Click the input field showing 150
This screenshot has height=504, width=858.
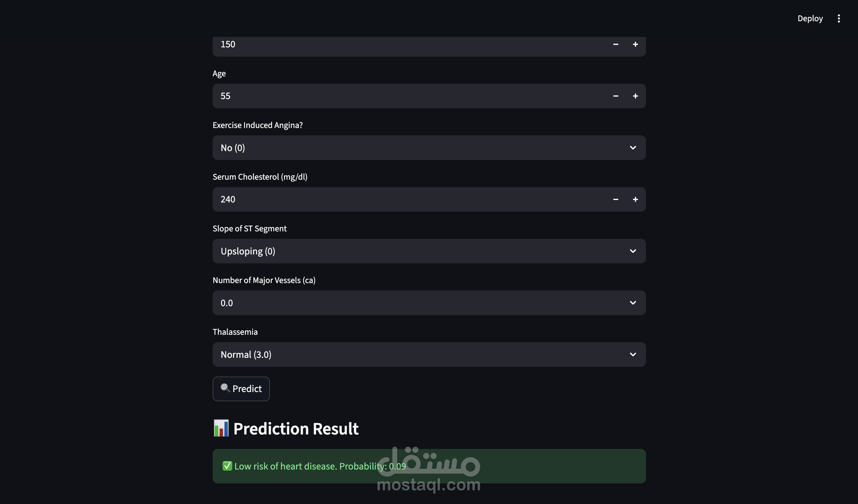pyautogui.click(x=409, y=44)
